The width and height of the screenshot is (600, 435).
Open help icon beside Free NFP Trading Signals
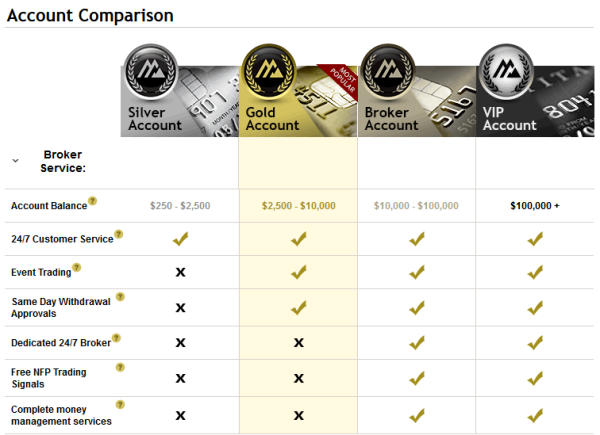tap(120, 368)
